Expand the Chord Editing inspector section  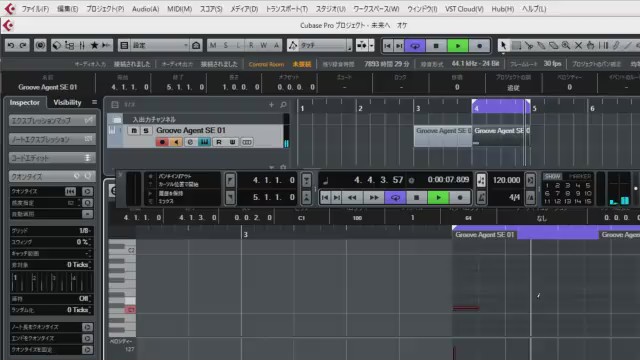click(52, 158)
